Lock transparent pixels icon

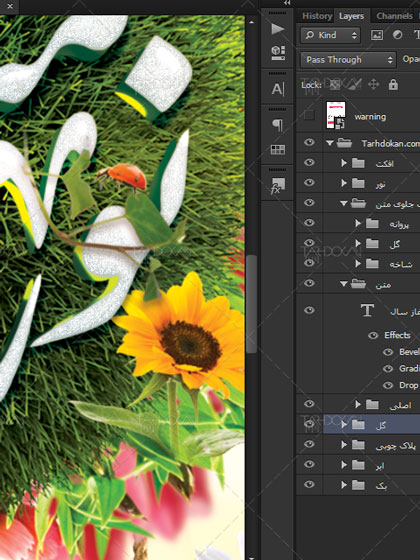[x=335, y=85]
